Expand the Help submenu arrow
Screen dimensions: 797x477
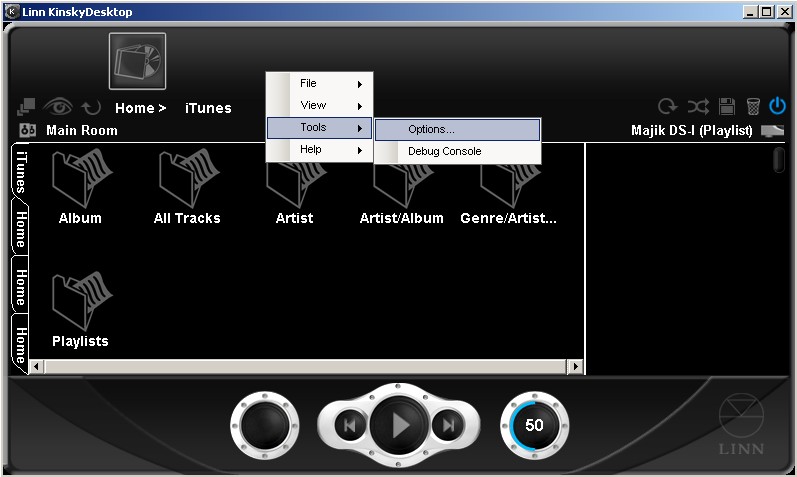(x=360, y=151)
